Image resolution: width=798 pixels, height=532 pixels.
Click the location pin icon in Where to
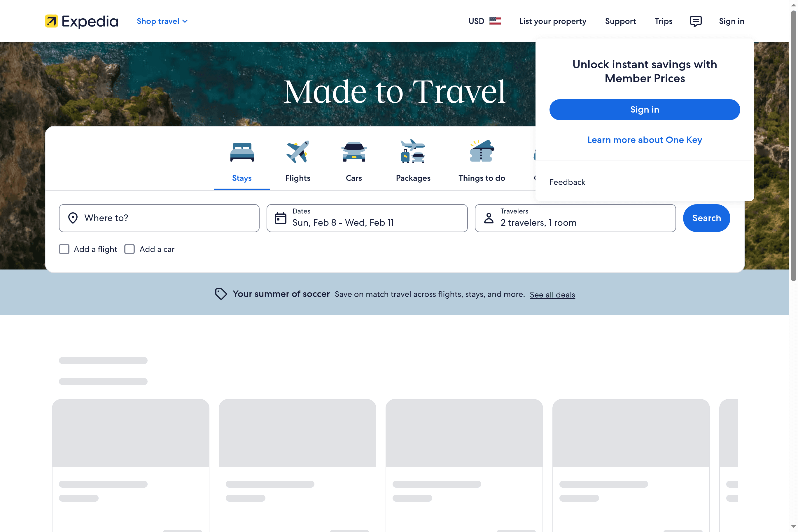tap(73, 218)
